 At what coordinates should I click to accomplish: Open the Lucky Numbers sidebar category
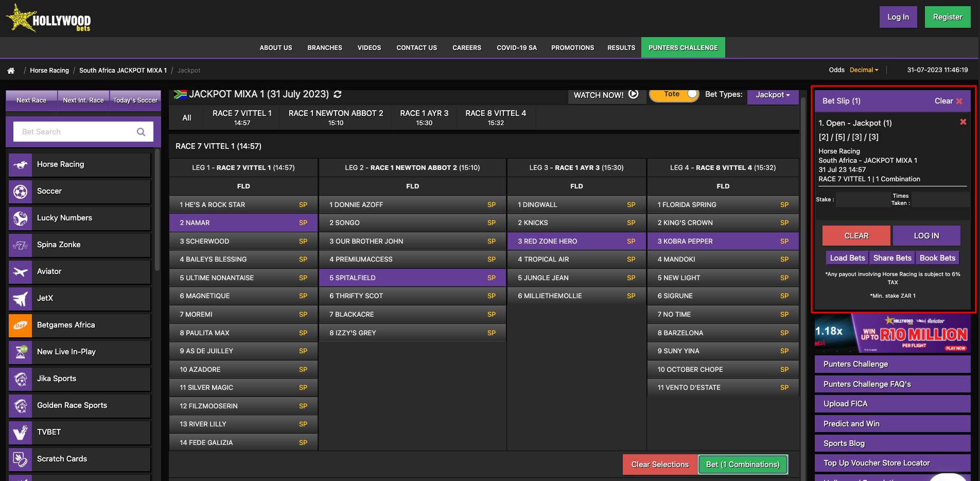(64, 218)
